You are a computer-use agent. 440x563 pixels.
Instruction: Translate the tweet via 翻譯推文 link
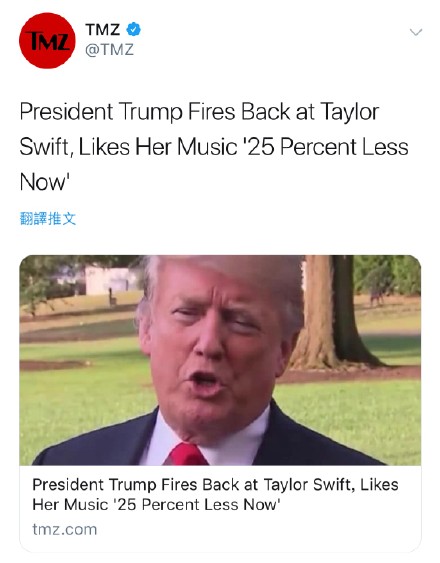[48, 218]
